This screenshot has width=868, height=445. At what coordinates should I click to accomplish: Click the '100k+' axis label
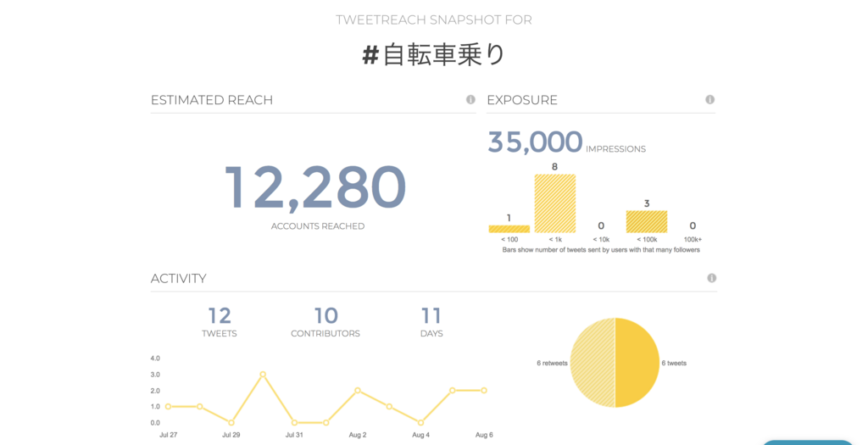(x=693, y=240)
